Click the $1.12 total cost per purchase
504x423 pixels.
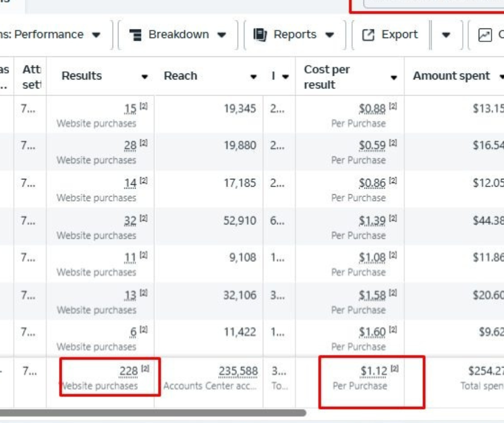pos(374,371)
